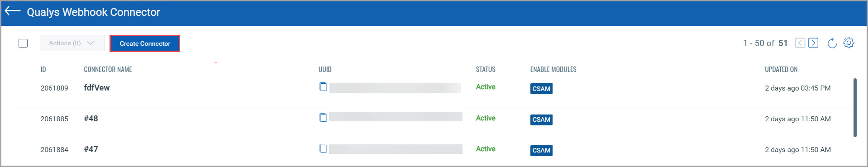Go to previous page of connectors
Viewport: 868px width, 167px height.
click(x=800, y=43)
